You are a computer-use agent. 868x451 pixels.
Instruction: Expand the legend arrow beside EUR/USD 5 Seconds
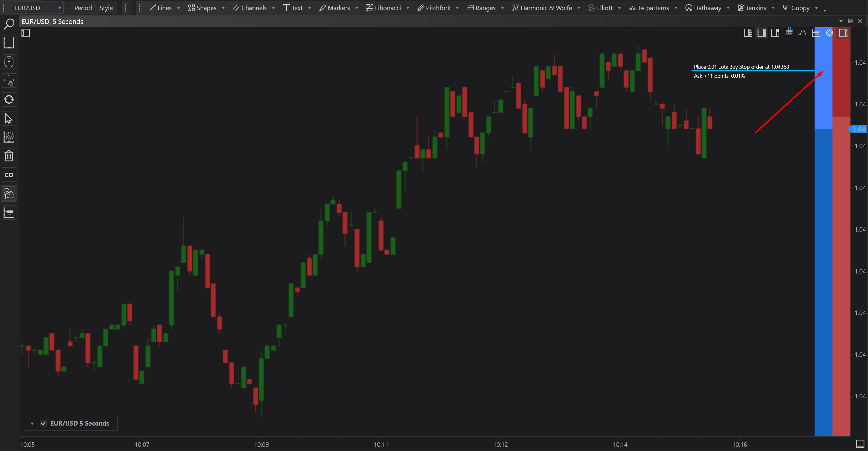coord(32,424)
